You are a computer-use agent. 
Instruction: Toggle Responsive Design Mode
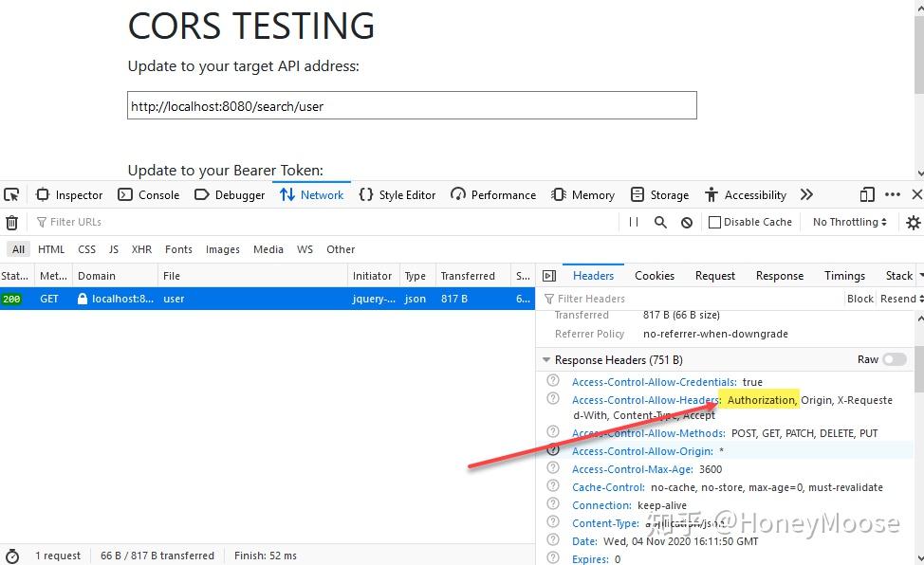tap(866, 193)
